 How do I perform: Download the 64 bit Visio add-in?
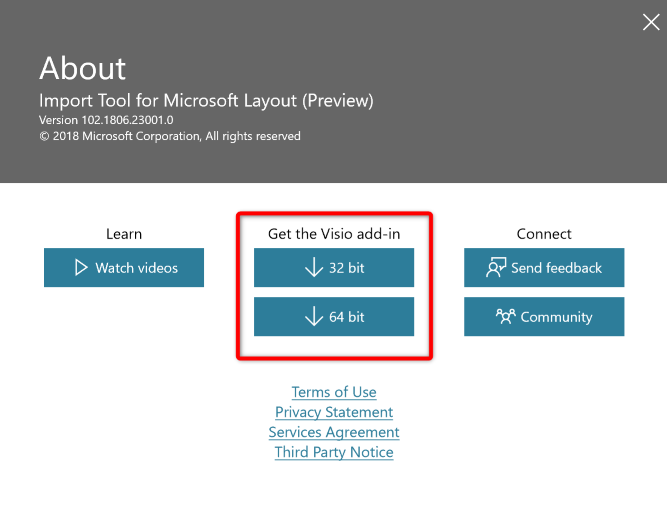point(334,317)
